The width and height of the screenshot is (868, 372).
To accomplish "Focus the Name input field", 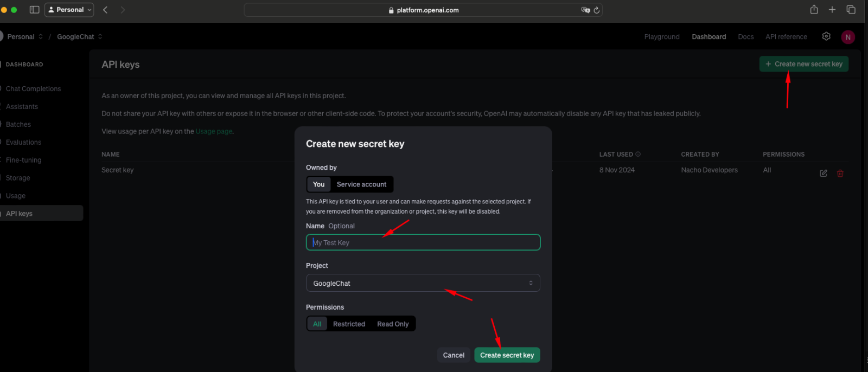I will click(423, 242).
